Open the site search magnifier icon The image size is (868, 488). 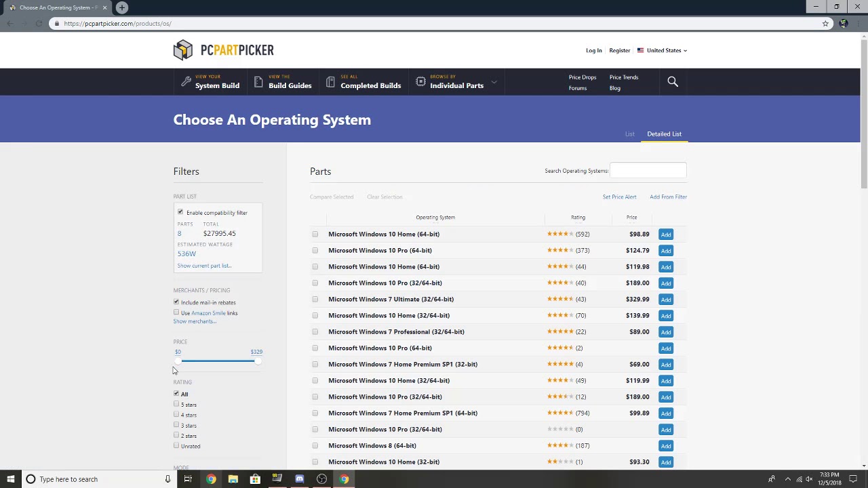(673, 82)
